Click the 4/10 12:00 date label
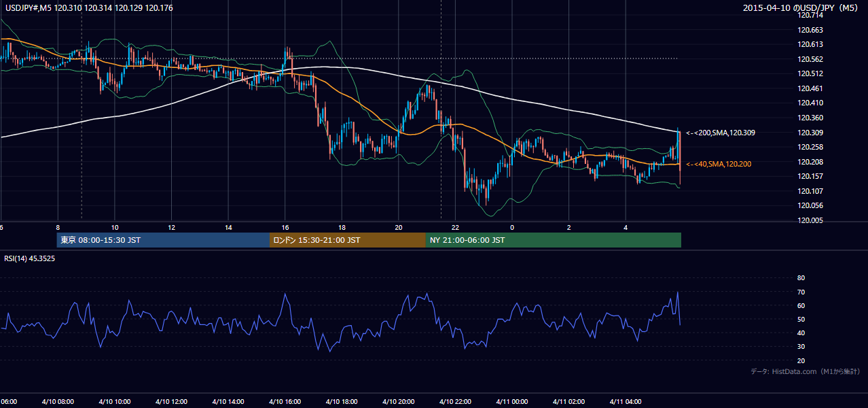Viewport: 868px width, 408px height. coord(171,401)
